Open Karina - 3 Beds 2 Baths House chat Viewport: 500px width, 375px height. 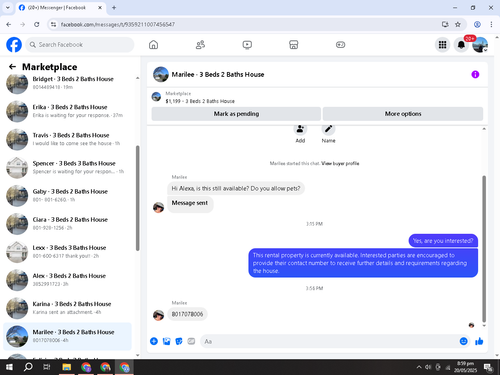[x=68, y=308]
